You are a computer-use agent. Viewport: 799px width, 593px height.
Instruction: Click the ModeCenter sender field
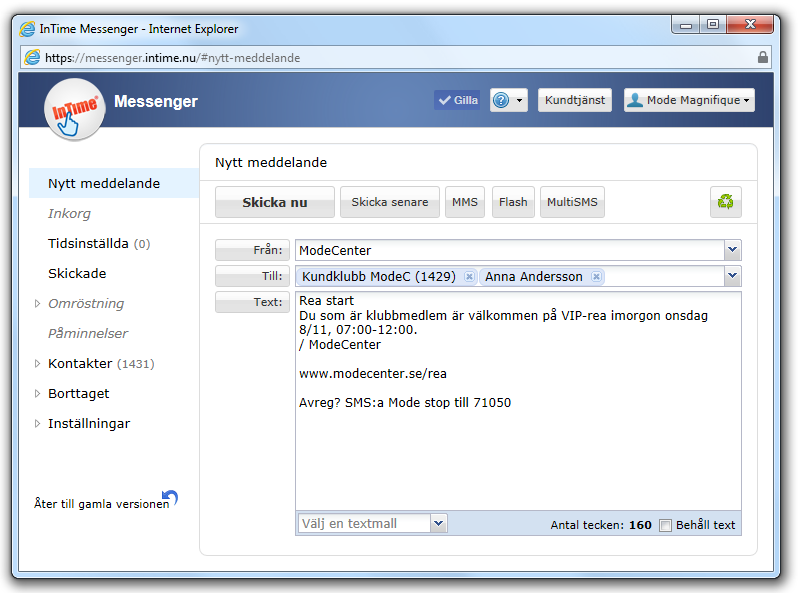[510, 250]
